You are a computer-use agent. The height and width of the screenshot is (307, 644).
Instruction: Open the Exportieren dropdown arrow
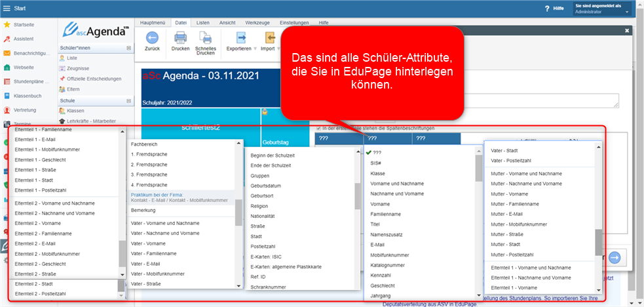coord(255,49)
